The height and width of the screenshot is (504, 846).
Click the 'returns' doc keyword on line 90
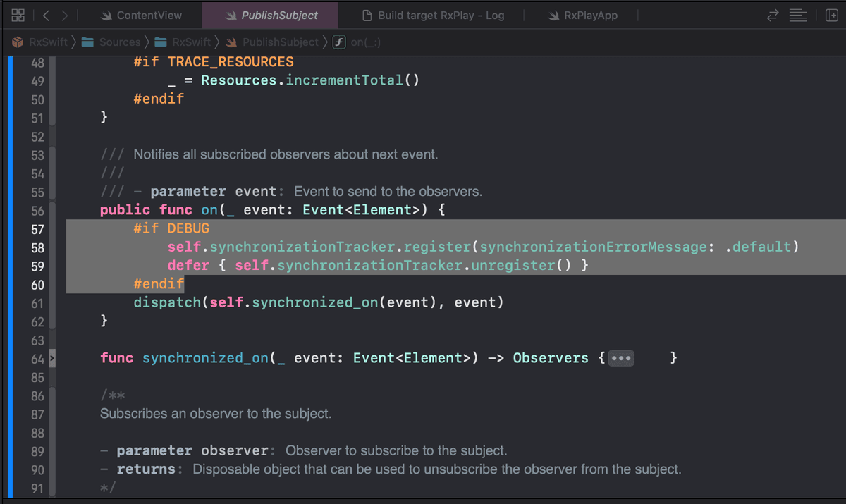coord(146,469)
